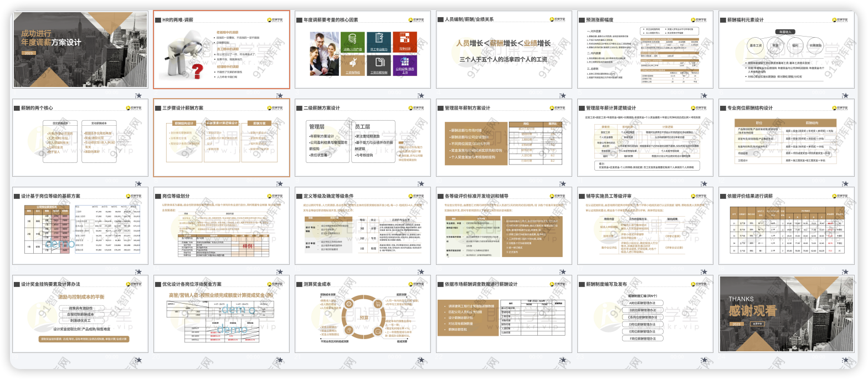Open the 测算奖金成本 slide
Screen dimensions: 868x379
click(x=363, y=314)
